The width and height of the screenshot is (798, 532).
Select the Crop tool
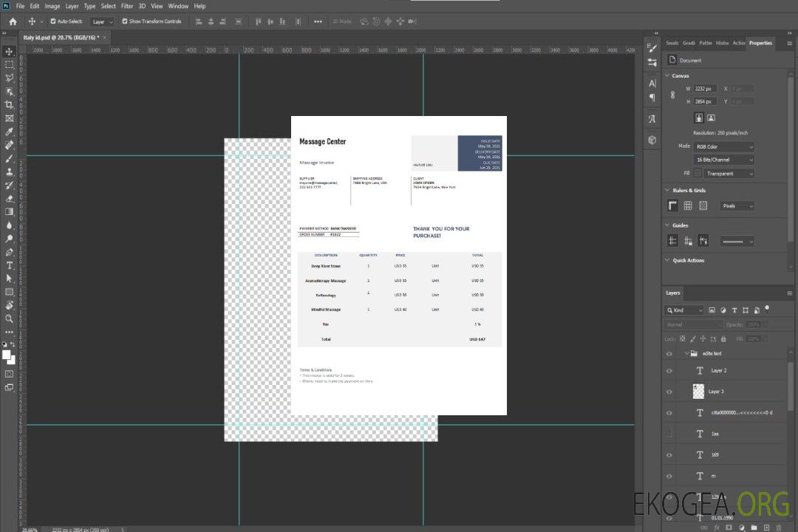click(x=10, y=105)
